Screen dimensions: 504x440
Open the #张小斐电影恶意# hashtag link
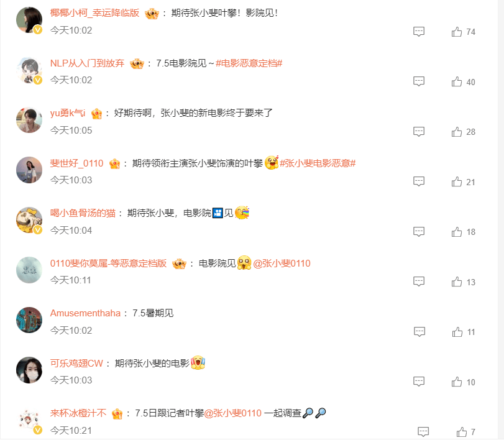click(318, 163)
